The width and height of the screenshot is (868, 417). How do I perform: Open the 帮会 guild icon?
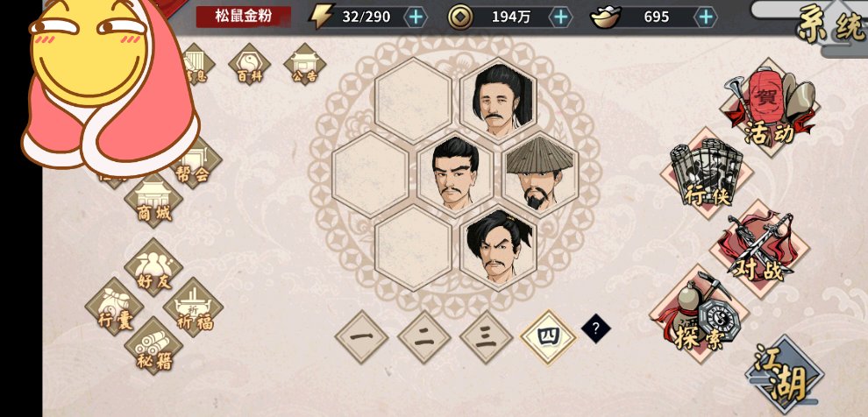(x=193, y=162)
